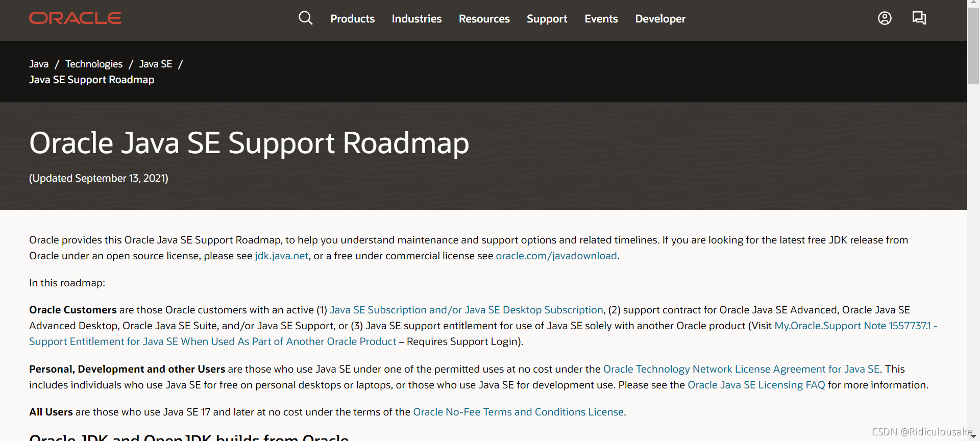Click the page vertical scrollbar thumb

click(x=974, y=45)
